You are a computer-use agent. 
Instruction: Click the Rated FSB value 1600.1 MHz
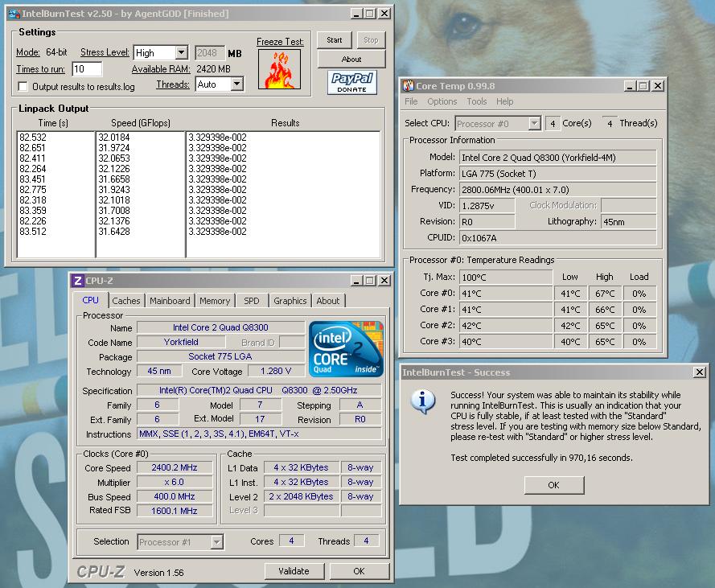[175, 511]
